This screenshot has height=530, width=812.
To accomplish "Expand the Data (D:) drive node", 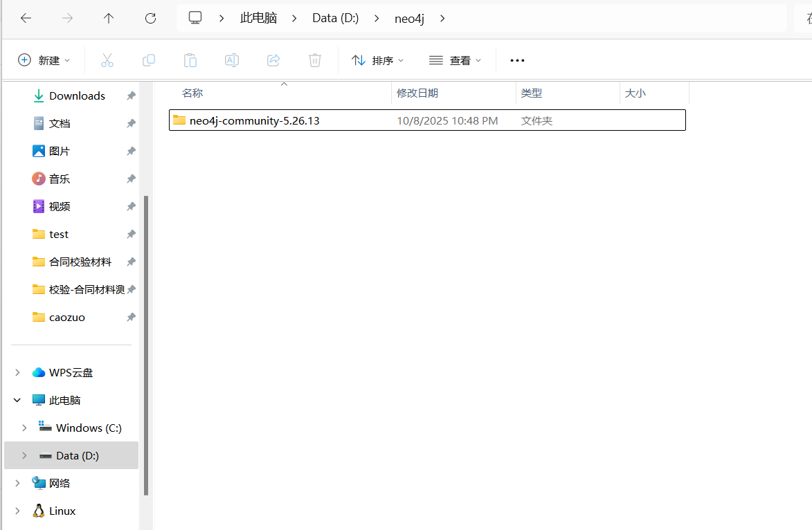I will point(24,455).
